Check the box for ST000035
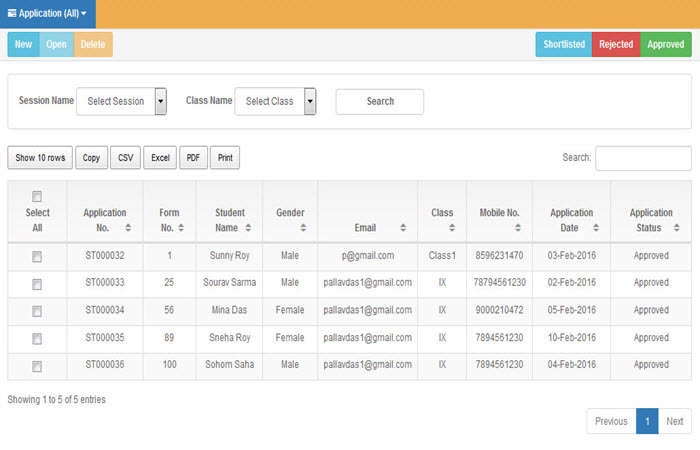 point(37,339)
